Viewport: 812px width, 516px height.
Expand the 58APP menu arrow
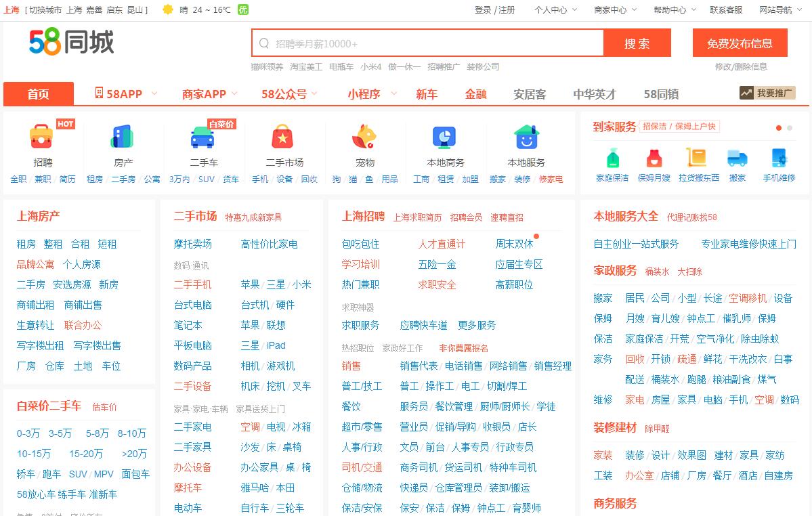[x=154, y=93]
